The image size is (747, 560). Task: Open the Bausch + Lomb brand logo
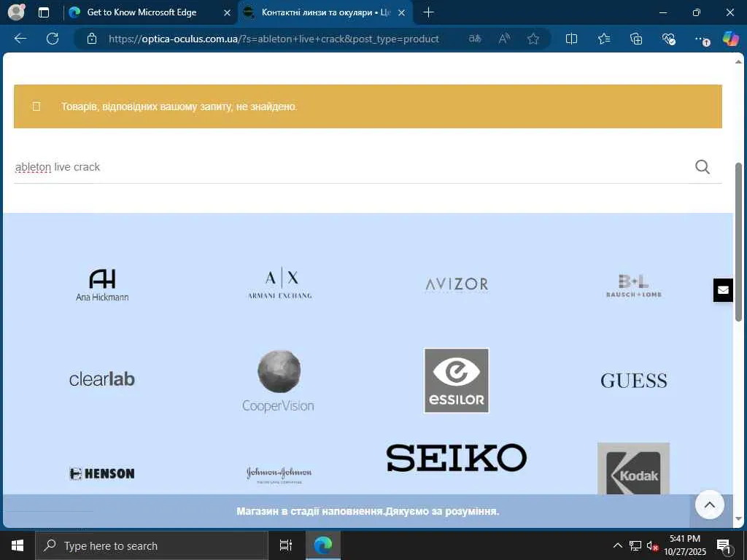click(x=634, y=286)
